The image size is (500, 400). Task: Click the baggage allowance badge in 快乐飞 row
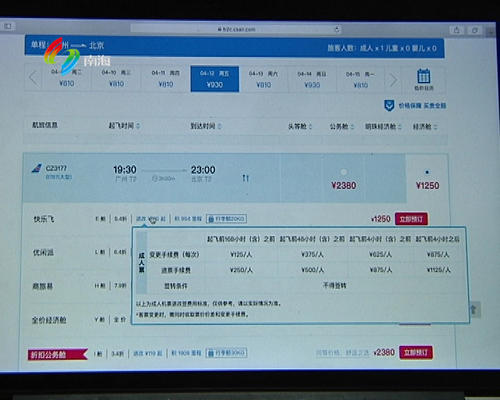pyautogui.click(x=226, y=219)
